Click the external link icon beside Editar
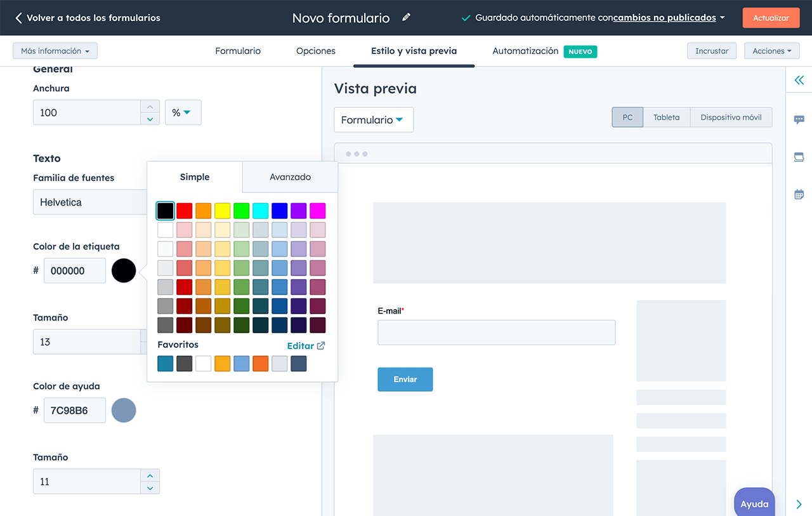This screenshot has height=516, width=812. click(x=321, y=346)
